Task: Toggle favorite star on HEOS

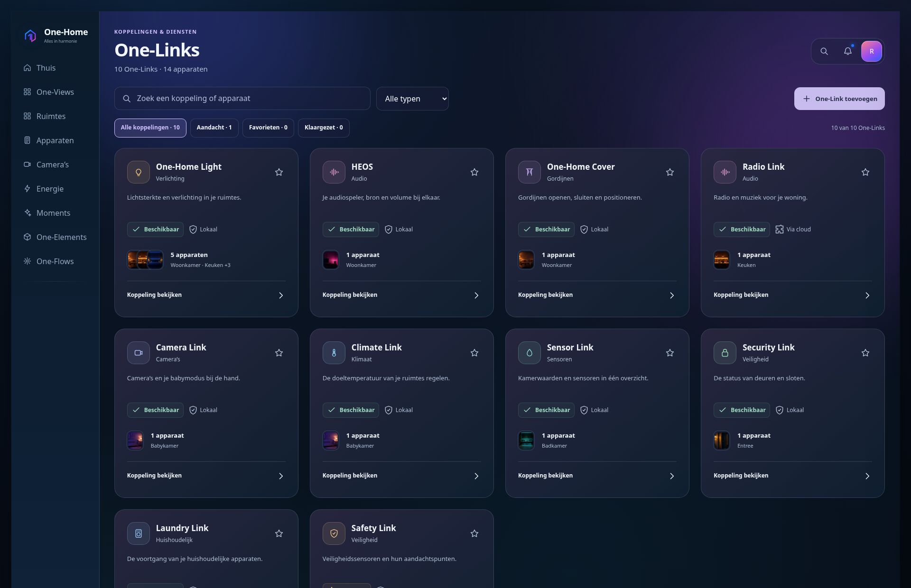Action: click(474, 172)
